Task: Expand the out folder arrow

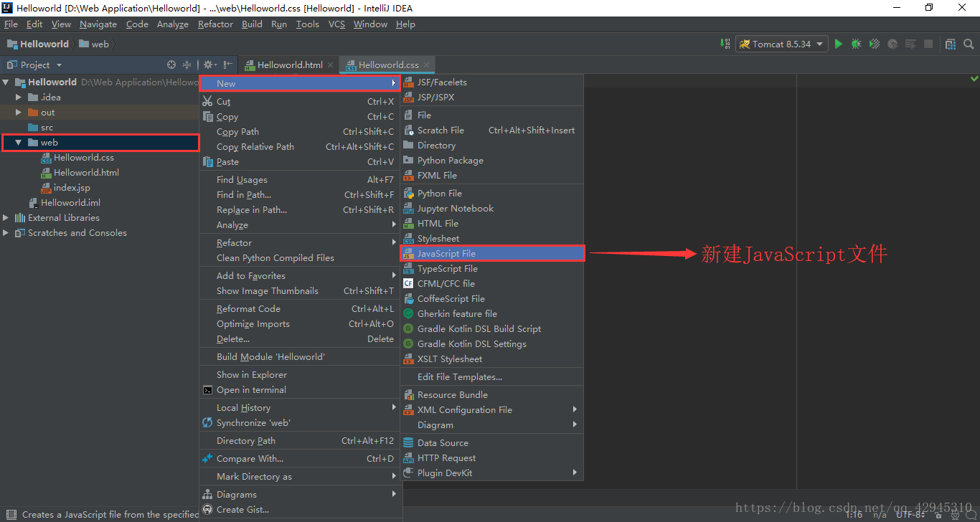Action: coord(19,113)
